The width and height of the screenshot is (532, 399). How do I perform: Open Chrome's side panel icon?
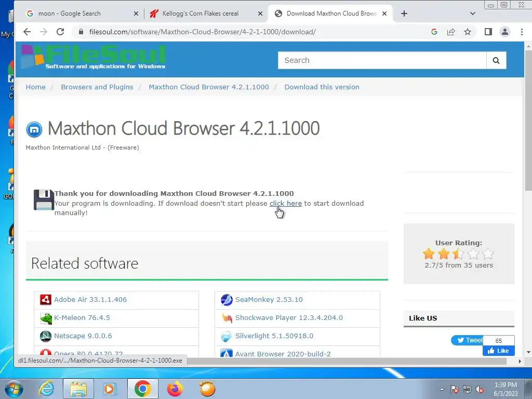tap(488, 32)
